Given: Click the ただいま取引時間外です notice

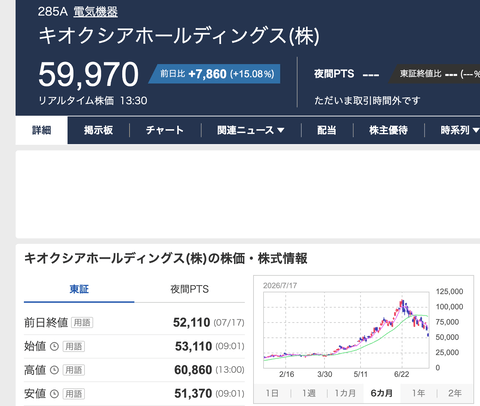Looking at the screenshot, I should tap(367, 101).
